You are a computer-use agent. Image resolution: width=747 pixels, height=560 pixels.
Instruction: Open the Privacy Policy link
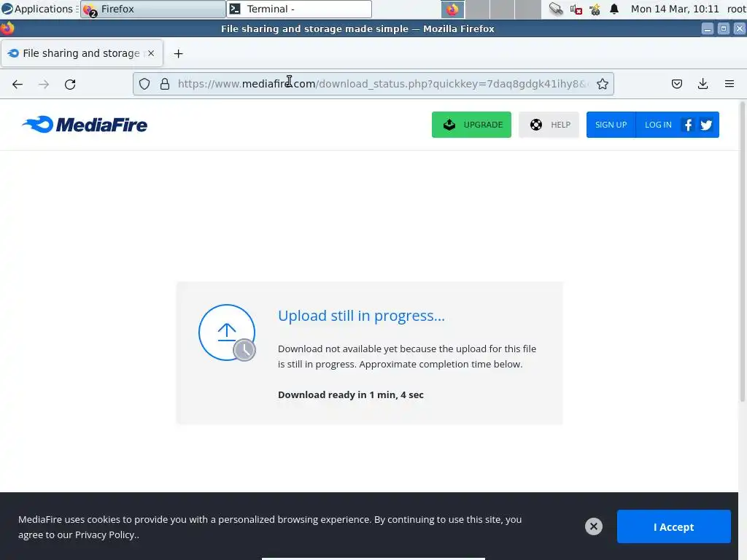(x=105, y=534)
